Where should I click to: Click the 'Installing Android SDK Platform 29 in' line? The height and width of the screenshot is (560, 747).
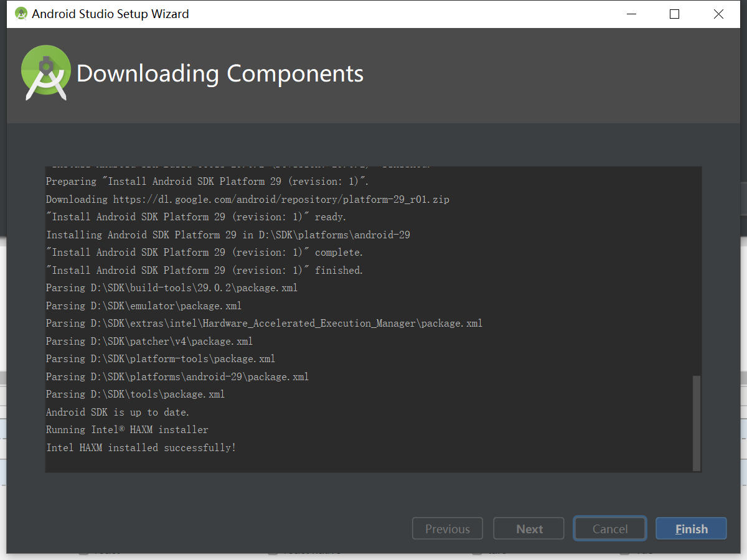coord(228,235)
